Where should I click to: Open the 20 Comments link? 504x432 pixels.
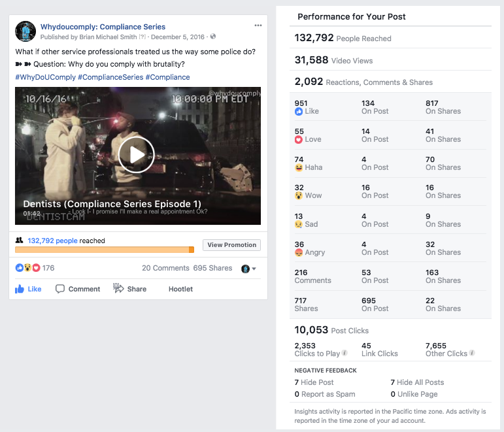point(165,268)
